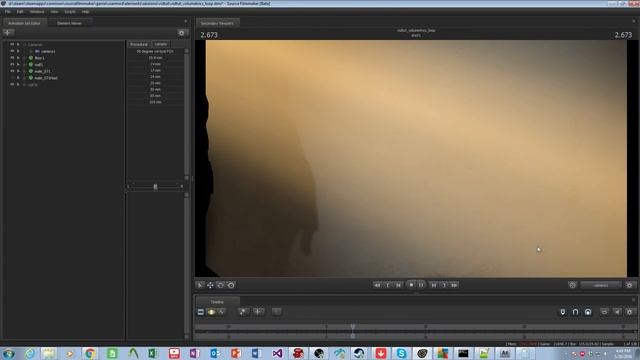This screenshot has height=360, width=640.
Task: Open the timeline gear settings
Action: click(630, 312)
